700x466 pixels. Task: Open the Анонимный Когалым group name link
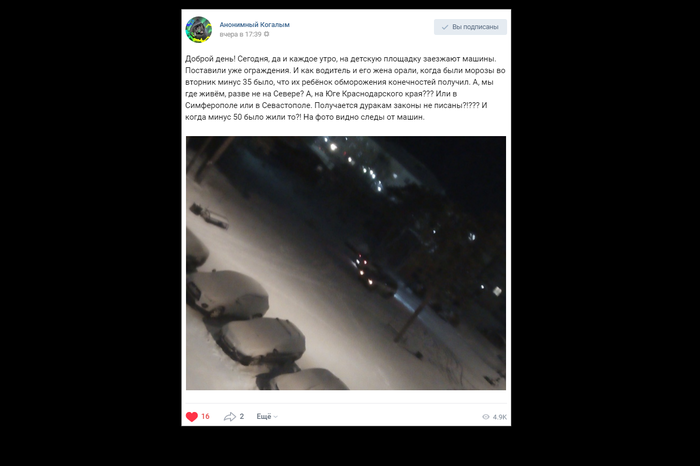click(254, 25)
